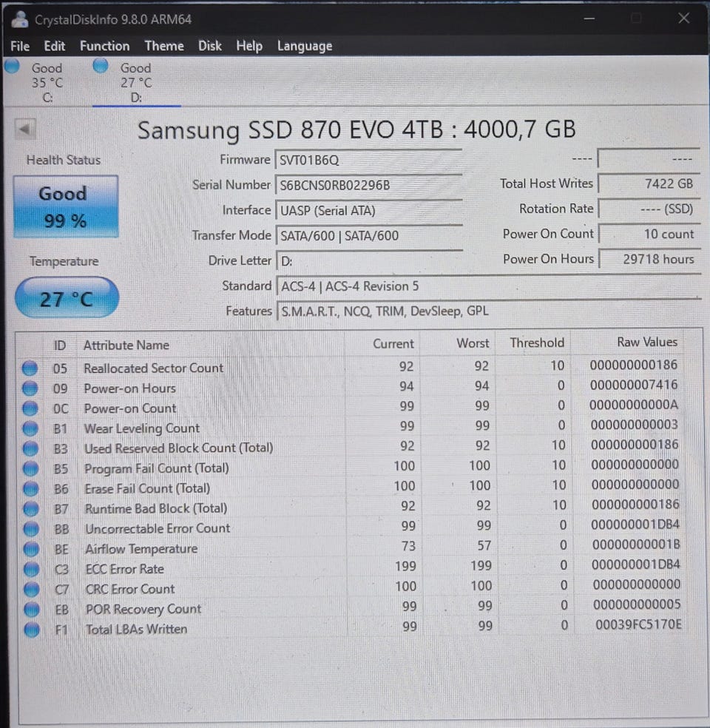
Task: Click status orb for Wear Leveling Count
Action: [x=30, y=428]
